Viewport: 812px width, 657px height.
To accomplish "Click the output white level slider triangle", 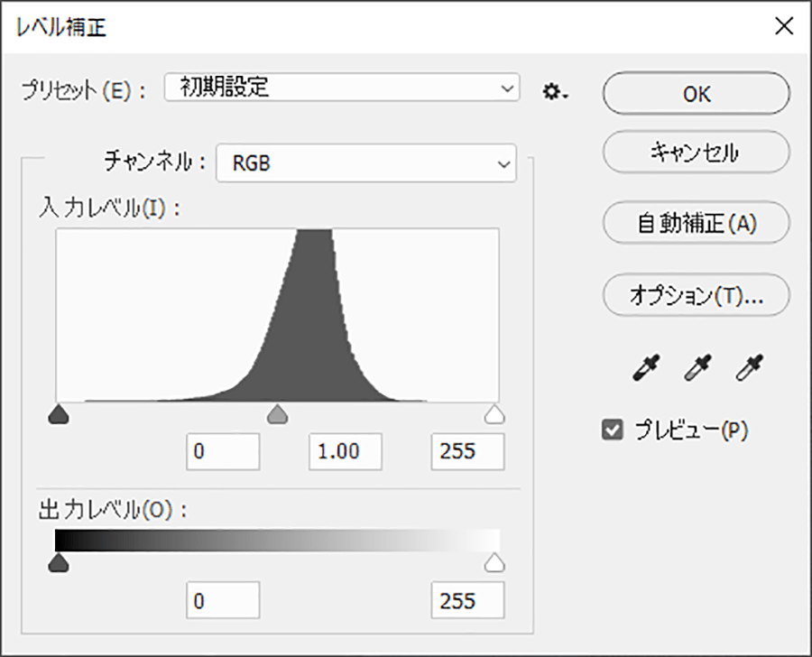I will [x=494, y=564].
